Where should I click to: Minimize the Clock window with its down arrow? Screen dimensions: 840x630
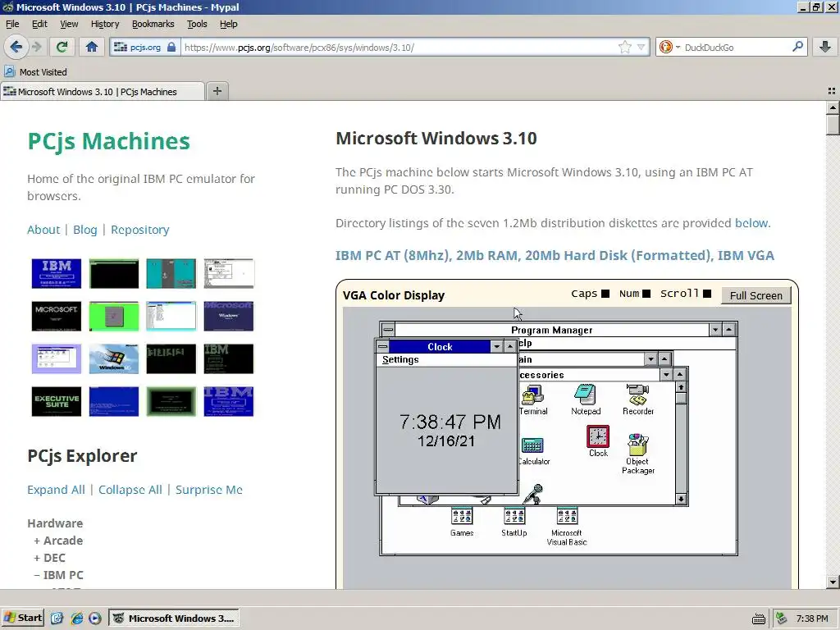click(x=496, y=347)
